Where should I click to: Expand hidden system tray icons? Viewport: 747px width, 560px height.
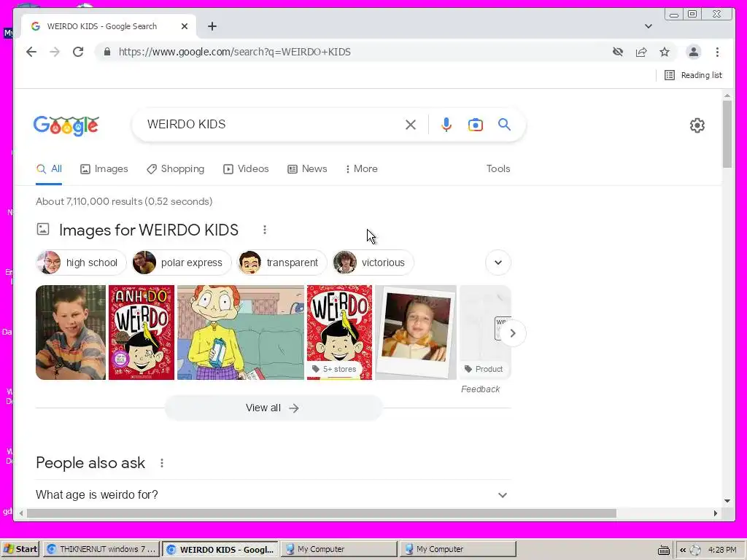(683, 550)
